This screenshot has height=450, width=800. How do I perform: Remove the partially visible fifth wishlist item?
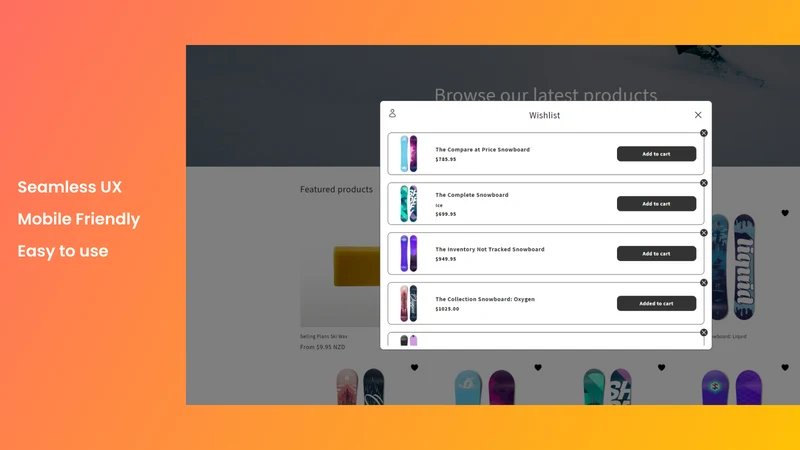click(704, 333)
